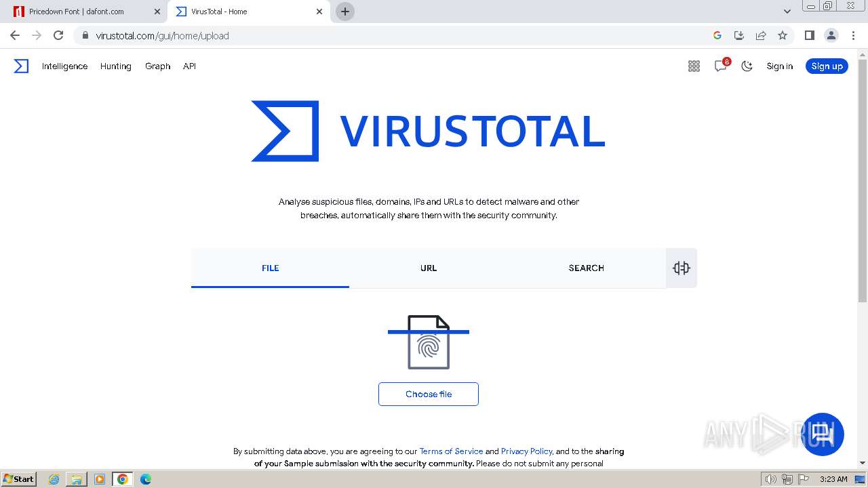Open a new browser tab
Image resolution: width=868 pixels, height=488 pixels.
point(345,12)
